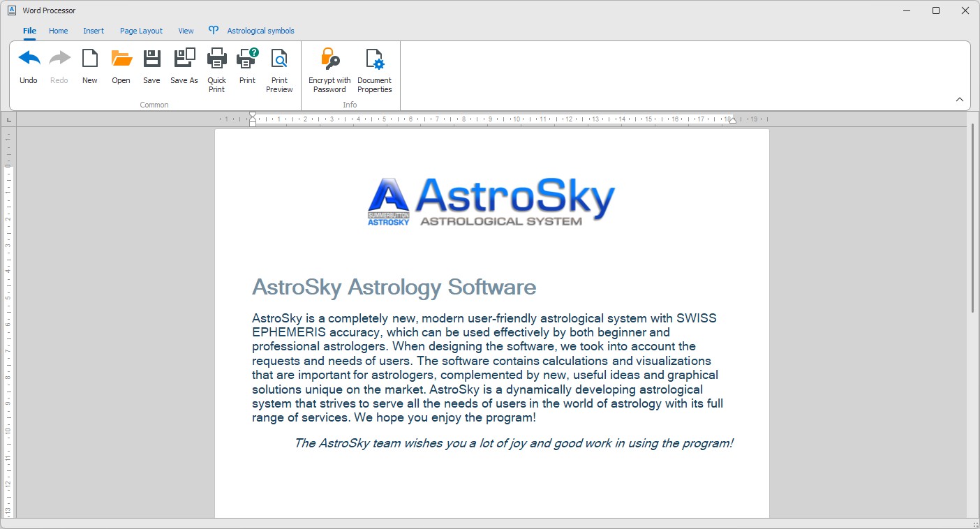Click the italic line 'The AstroSky team wishes you'

point(514,443)
